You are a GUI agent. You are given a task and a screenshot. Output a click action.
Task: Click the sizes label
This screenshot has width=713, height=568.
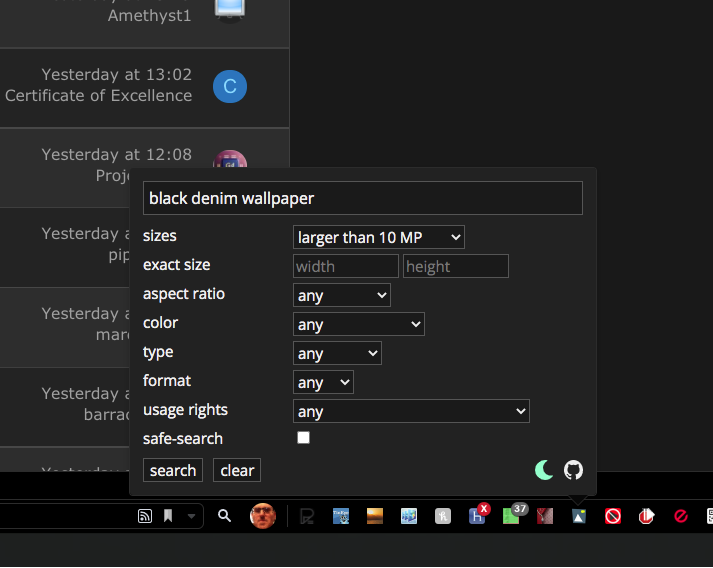(x=160, y=236)
